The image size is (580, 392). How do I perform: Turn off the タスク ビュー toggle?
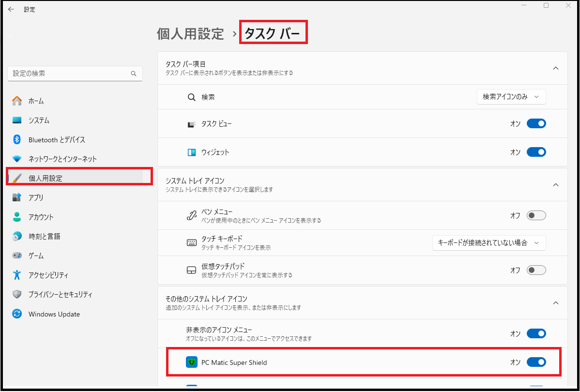(x=536, y=124)
